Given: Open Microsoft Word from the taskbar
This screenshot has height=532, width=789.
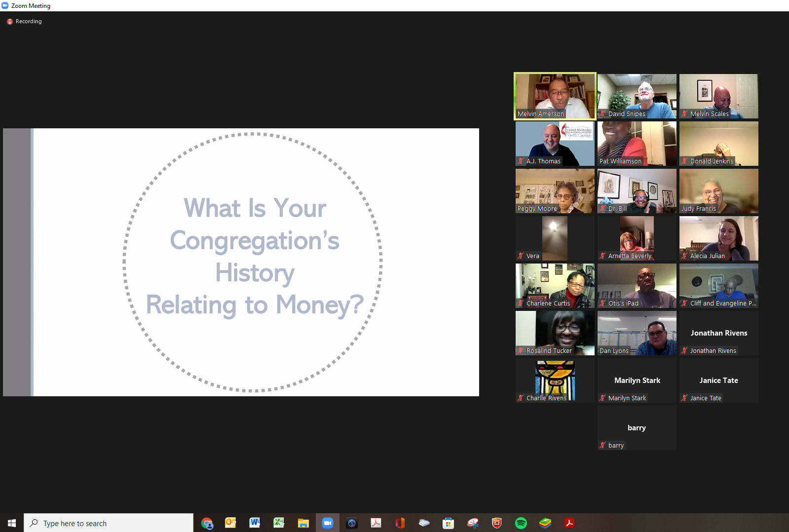Looking at the screenshot, I should click(255, 523).
